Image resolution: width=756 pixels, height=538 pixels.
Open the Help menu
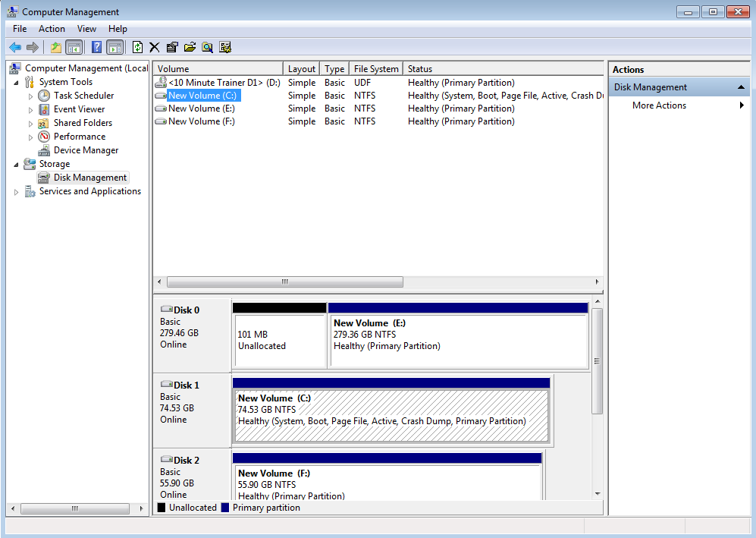[x=118, y=29]
